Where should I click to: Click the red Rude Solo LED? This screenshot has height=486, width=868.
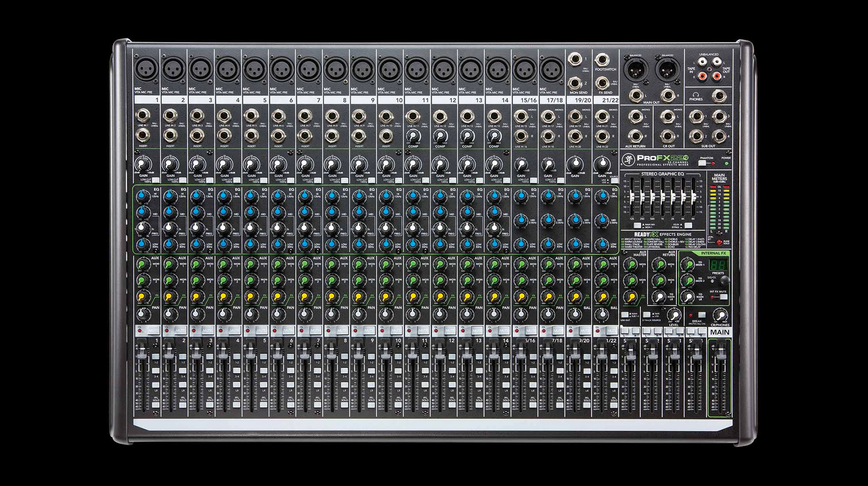point(719,242)
